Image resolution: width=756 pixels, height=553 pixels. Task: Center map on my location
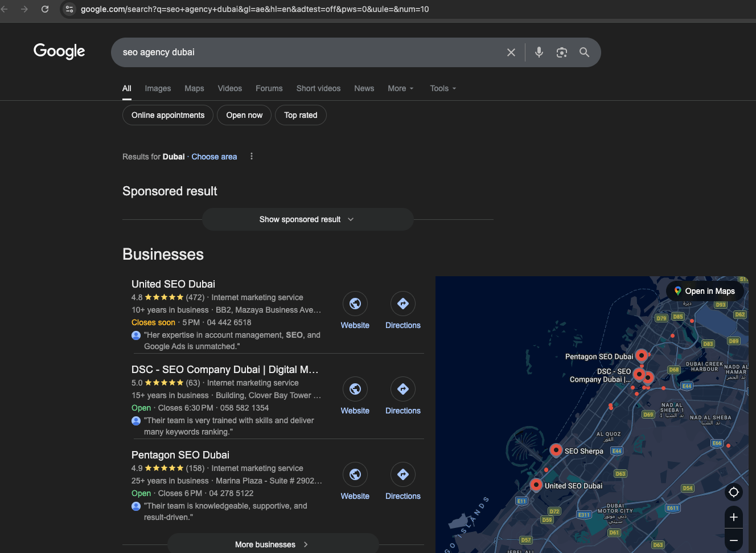point(734,492)
